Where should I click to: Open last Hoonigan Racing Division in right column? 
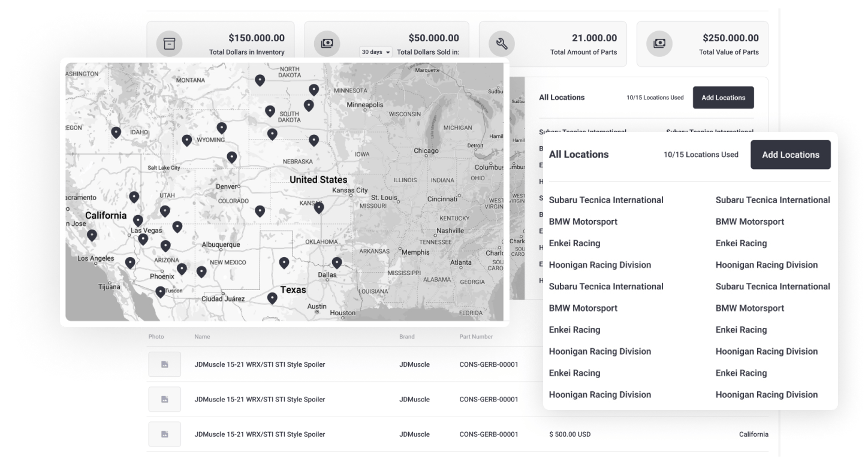pyautogui.click(x=766, y=394)
